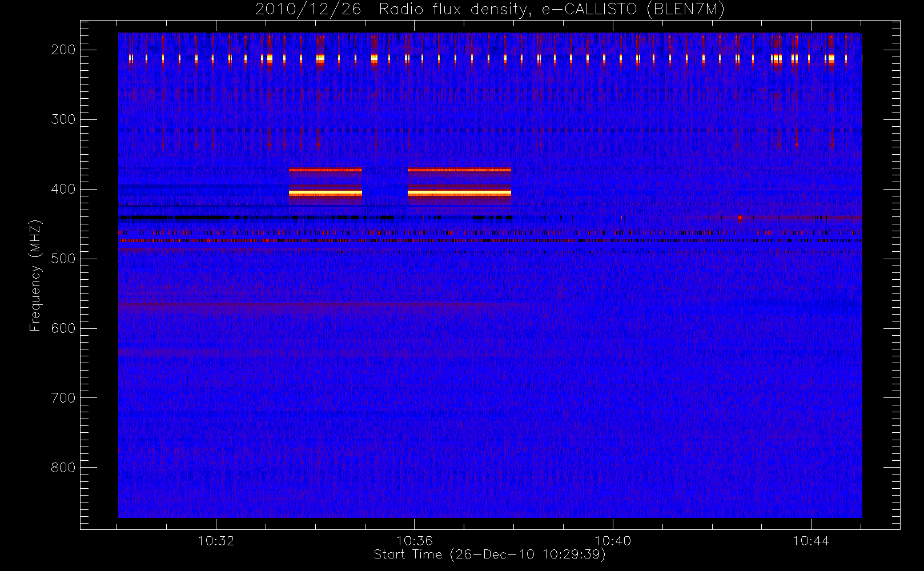Click the 400 frequency tick label
924x571 pixels.
63,189
